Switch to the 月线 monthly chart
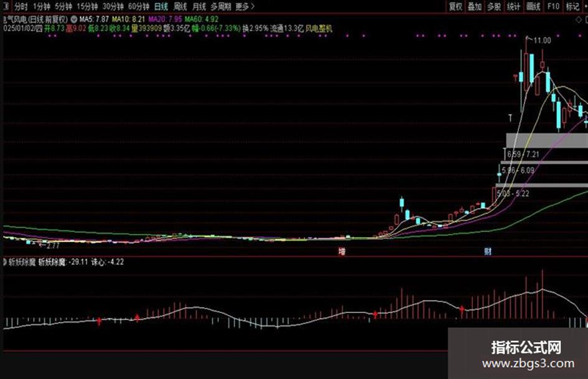Image resolution: width=588 pixels, height=379 pixels. tap(199, 6)
